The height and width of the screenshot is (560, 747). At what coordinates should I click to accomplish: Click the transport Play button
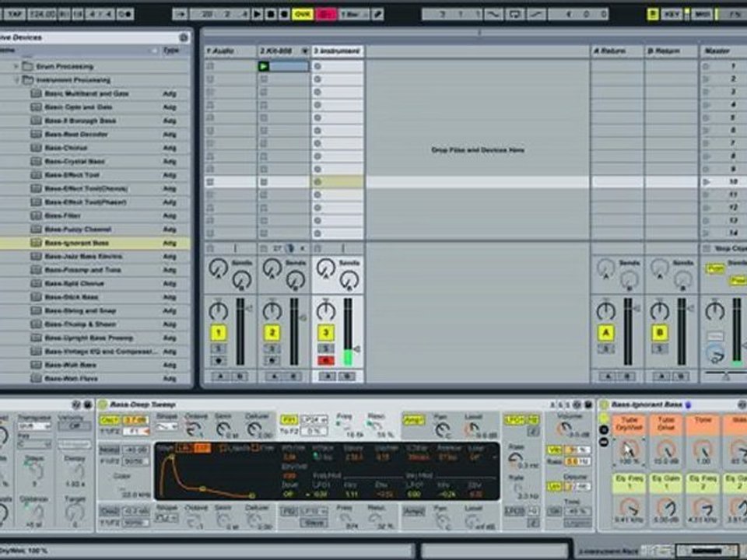click(257, 14)
